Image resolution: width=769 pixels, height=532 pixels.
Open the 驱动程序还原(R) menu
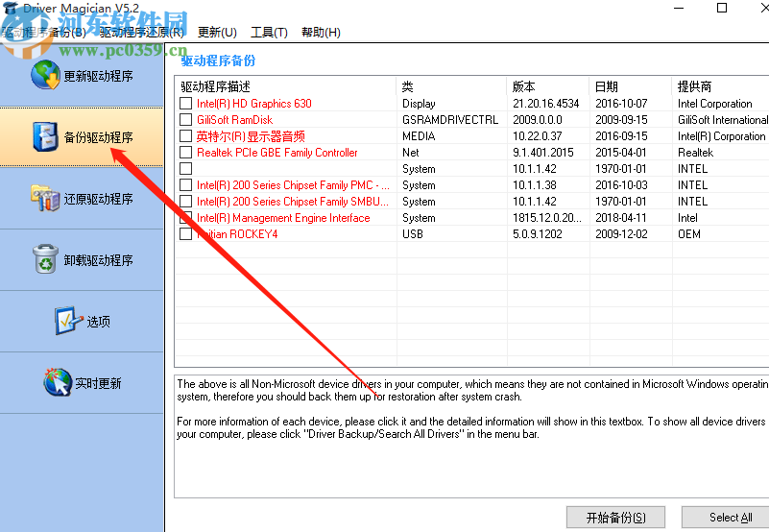point(142,33)
